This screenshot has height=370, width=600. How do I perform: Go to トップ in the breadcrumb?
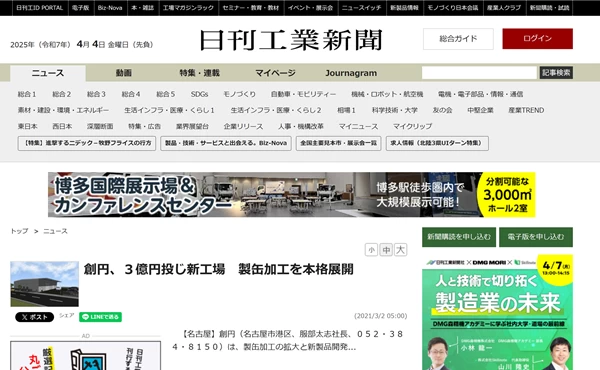tap(19, 231)
